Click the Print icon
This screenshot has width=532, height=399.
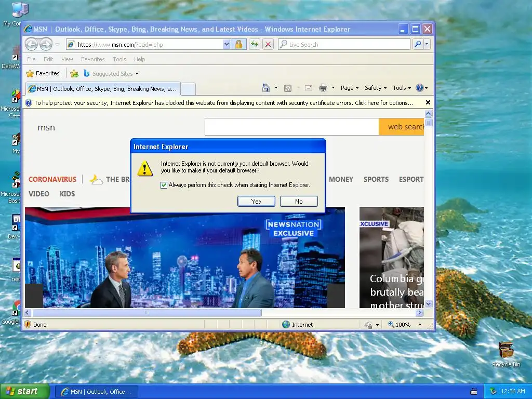[323, 88]
